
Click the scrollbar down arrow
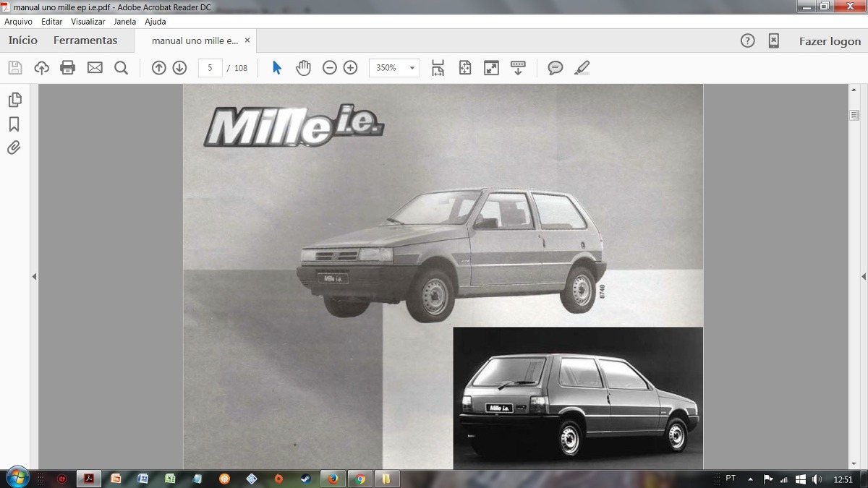854,463
